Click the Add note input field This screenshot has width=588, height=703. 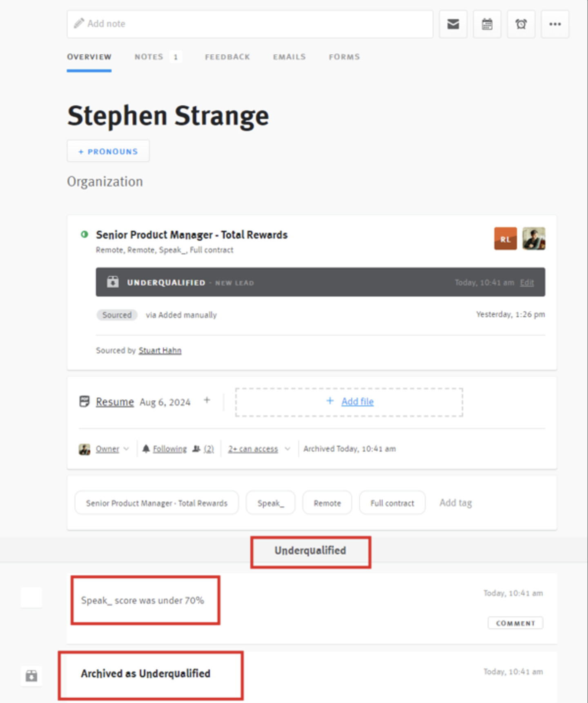[250, 24]
